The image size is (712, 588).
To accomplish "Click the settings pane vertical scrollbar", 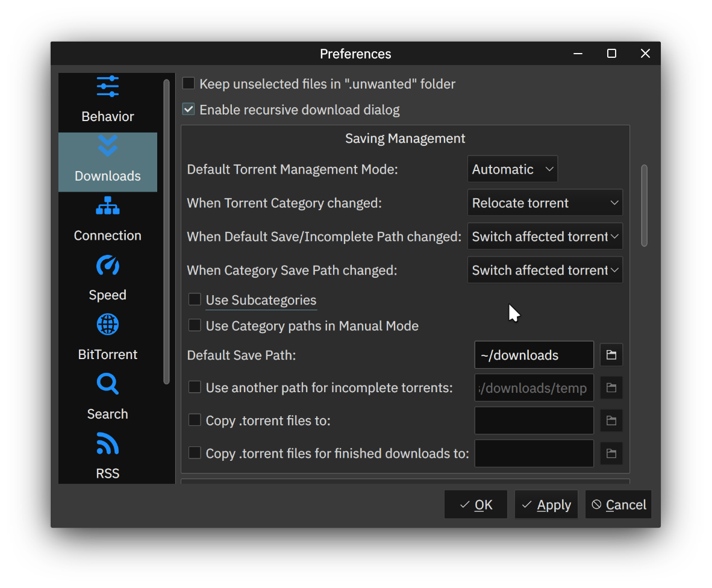I will click(x=645, y=205).
